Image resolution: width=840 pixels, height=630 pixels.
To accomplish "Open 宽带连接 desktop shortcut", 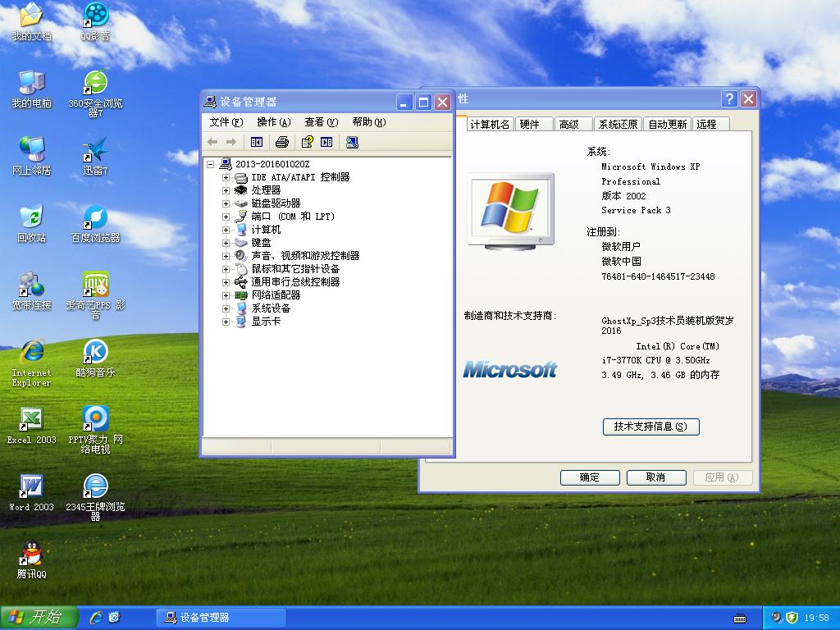I will click(31, 291).
